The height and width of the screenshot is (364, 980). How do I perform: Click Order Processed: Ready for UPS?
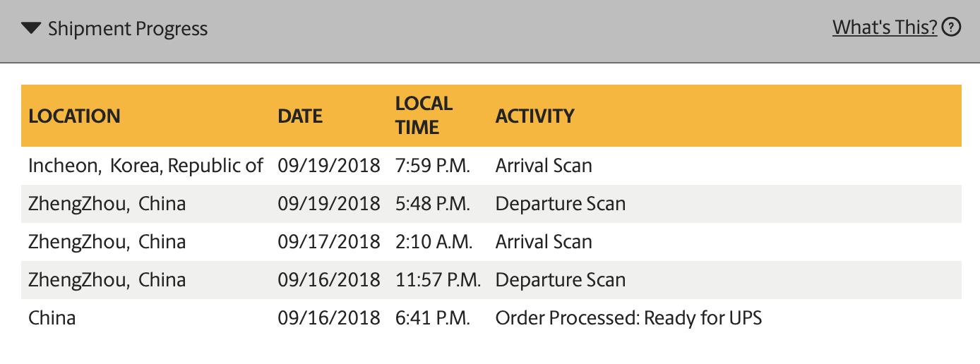[628, 318]
